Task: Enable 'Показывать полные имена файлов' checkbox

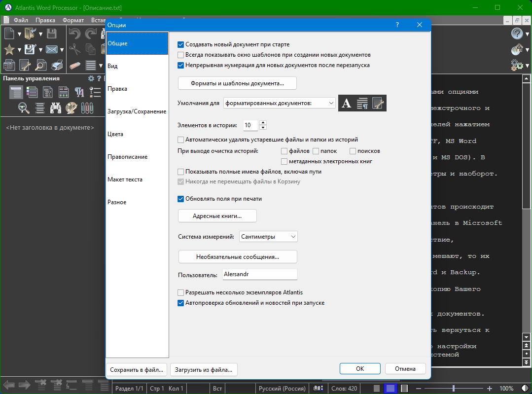Action: click(181, 172)
